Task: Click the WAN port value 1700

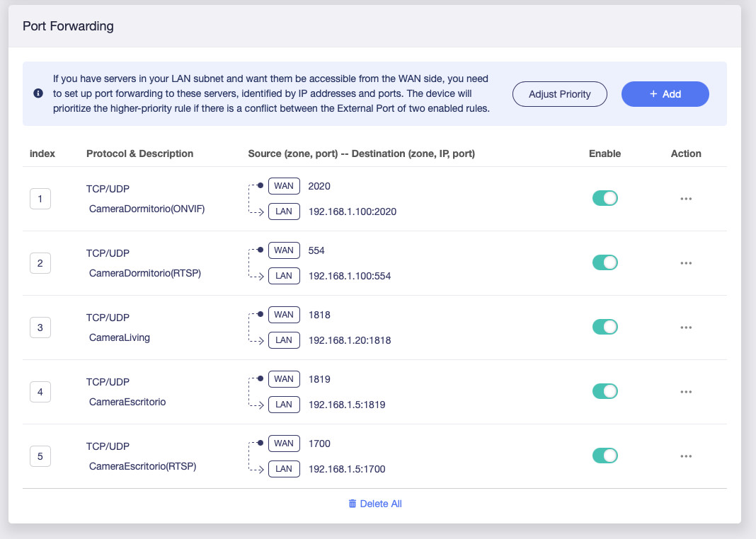Action: pos(319,444)
